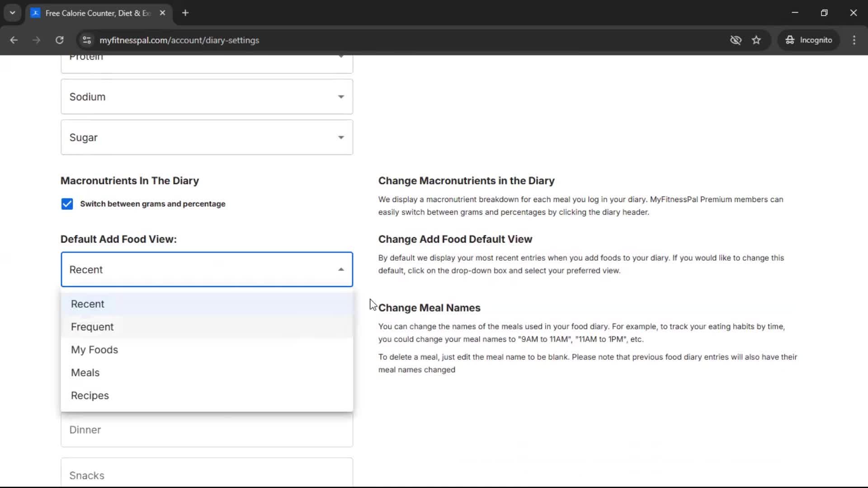Click the Change Add Food Default View heading
This screenshot has height=488, width=868.
(455, 239)
